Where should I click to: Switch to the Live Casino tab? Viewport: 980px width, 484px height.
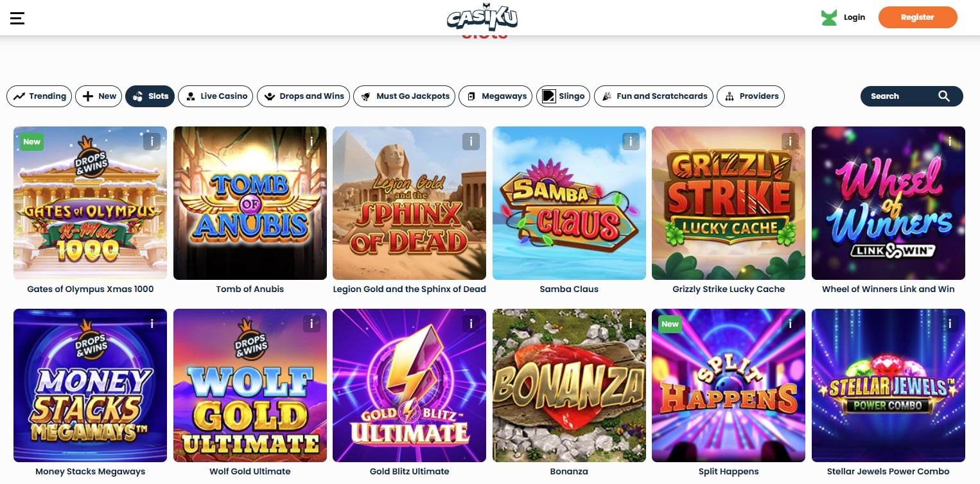(x=215, y=96)
